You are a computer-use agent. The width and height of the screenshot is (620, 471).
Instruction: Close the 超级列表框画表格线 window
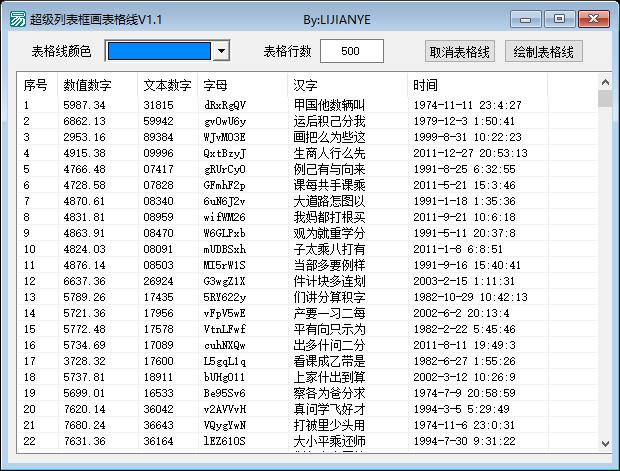pos(594,18)
